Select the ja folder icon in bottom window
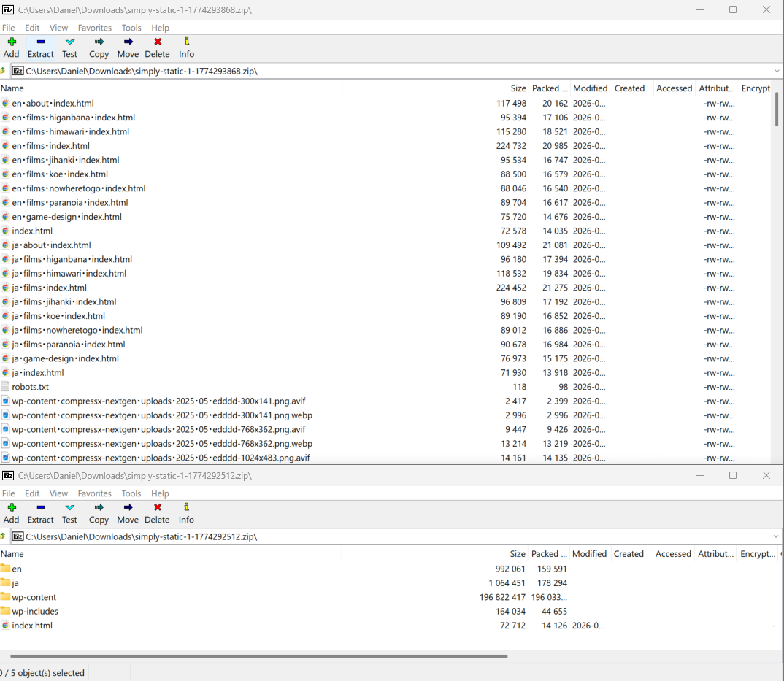 click(x=6, y=582)
